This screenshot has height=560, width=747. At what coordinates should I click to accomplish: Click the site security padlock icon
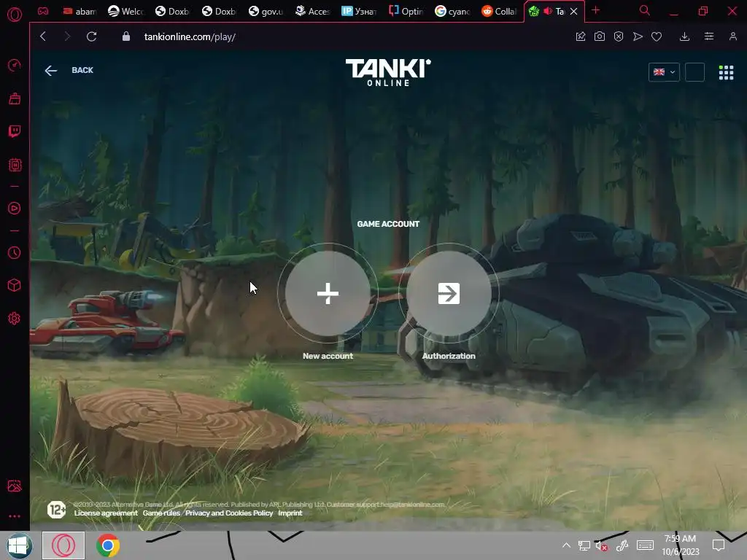(x=125, y=36)
